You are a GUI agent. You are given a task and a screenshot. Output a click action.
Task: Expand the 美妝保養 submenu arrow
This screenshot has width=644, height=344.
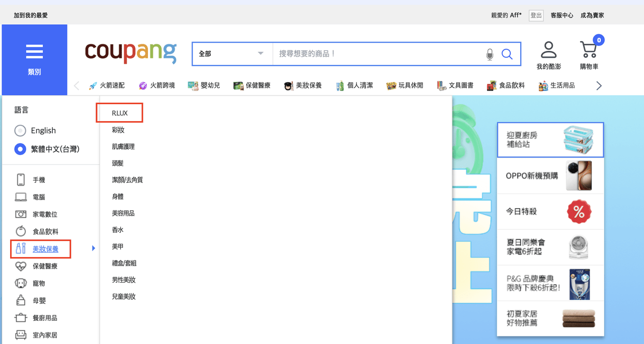point(94,248)
